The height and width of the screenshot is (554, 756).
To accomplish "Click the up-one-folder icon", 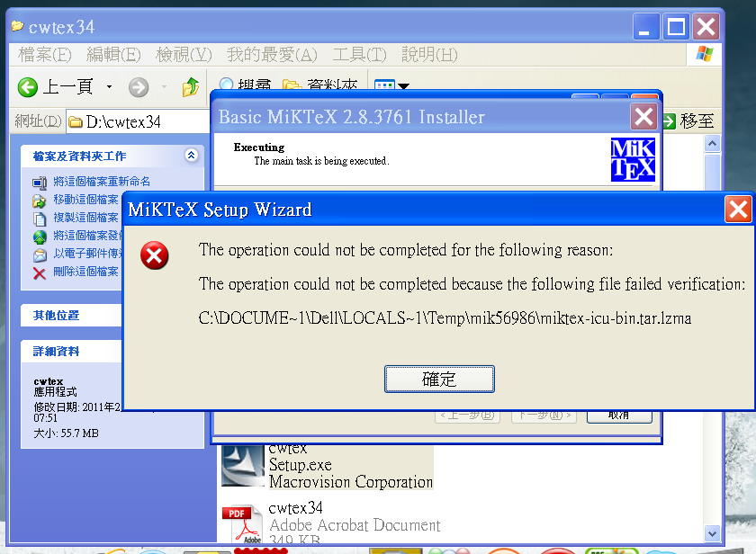I will (x=191, y=87).
